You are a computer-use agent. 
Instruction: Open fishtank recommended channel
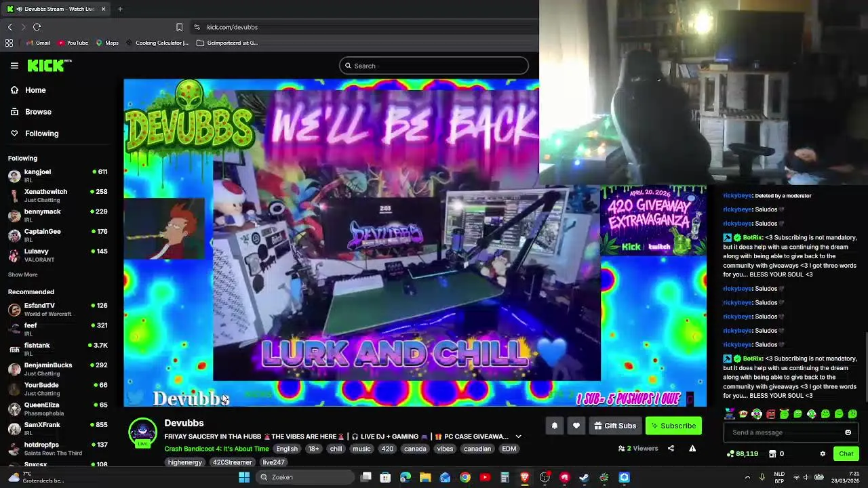[58, 349]
